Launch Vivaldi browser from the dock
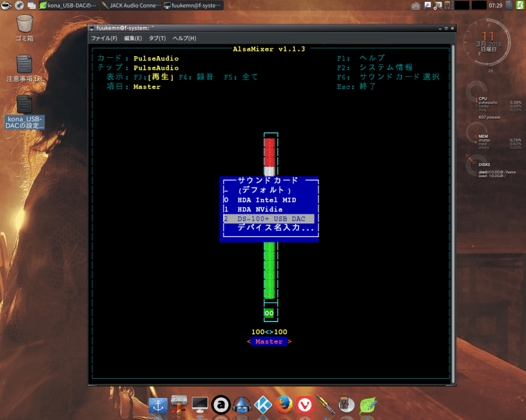 pyautogui.click(x=305, y=405)
